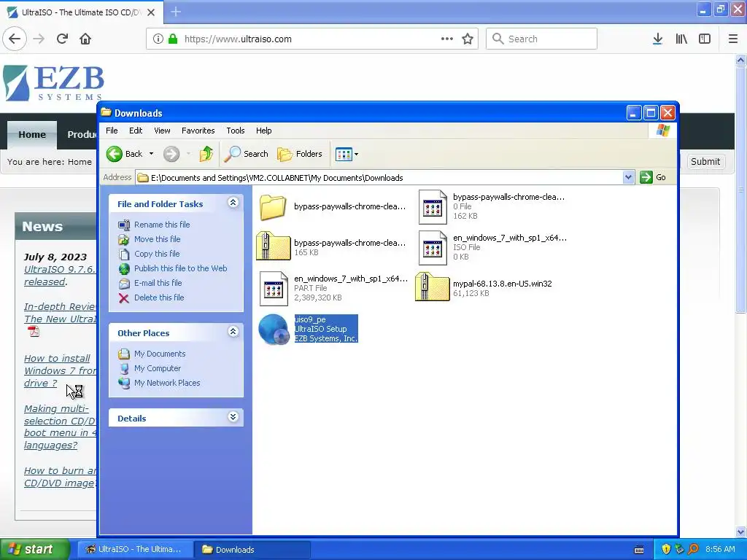The height and width of the screenshot is (560, 747).
Task: Open Search in the Downloads toolbar
Action: [x=247, y=154]
